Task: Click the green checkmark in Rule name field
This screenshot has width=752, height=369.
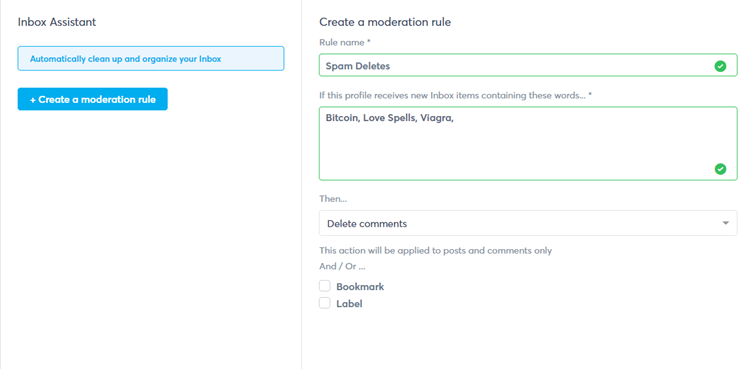Action: click(x=720, y=66)
